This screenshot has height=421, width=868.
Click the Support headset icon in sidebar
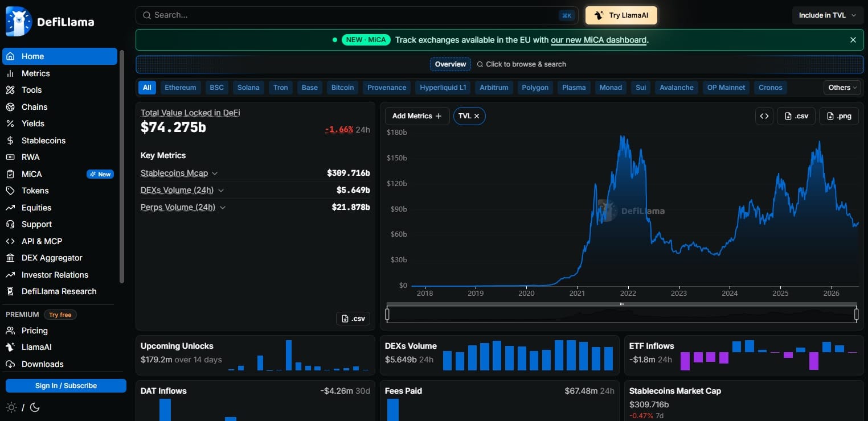(x=10, y=224)
